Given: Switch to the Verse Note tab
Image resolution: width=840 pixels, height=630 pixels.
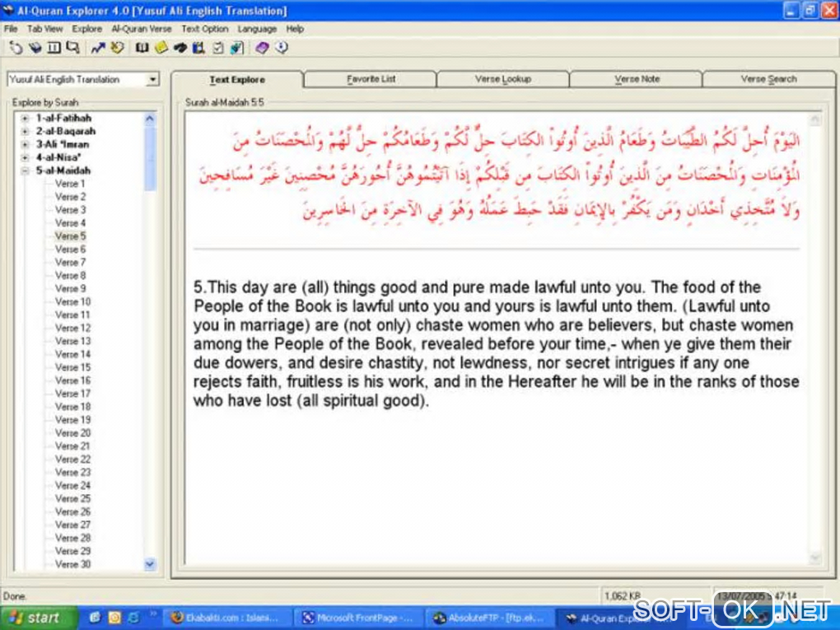Looking at the screenshot, I should (x=637, y=79).
